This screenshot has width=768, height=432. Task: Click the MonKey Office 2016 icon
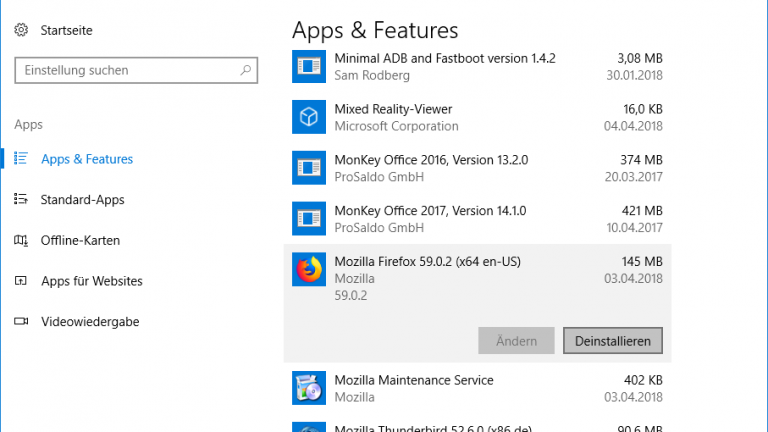pyautogui.click(x=309, y=167)
